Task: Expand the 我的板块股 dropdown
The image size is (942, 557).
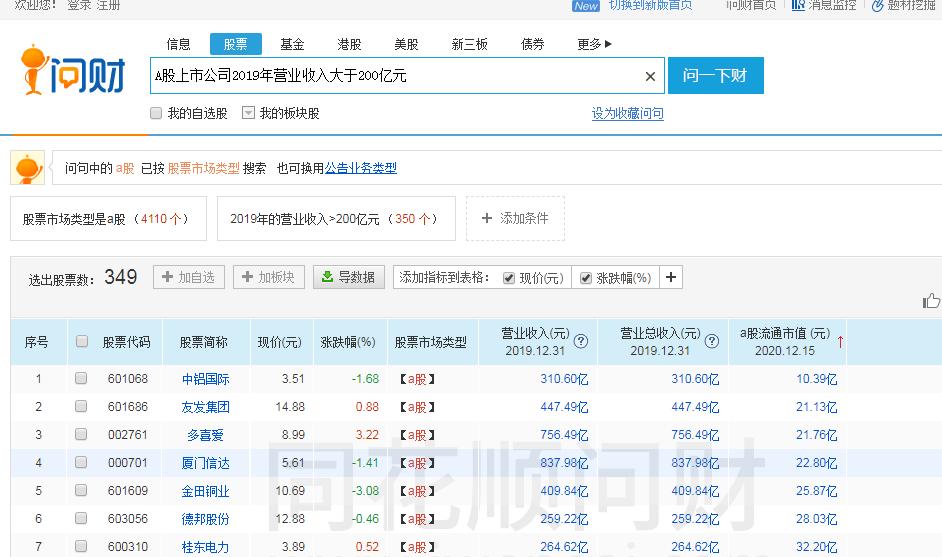Action: click(248, 113)
